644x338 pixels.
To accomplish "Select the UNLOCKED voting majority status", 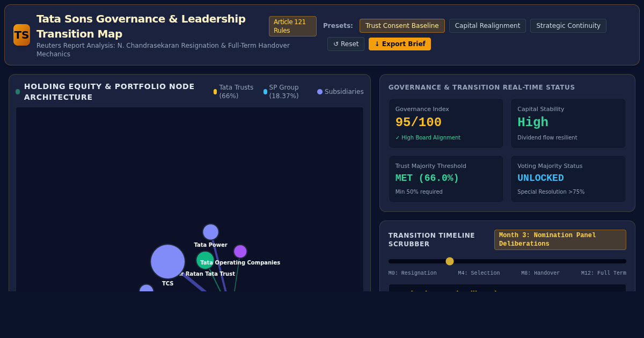I will [540, 178].
